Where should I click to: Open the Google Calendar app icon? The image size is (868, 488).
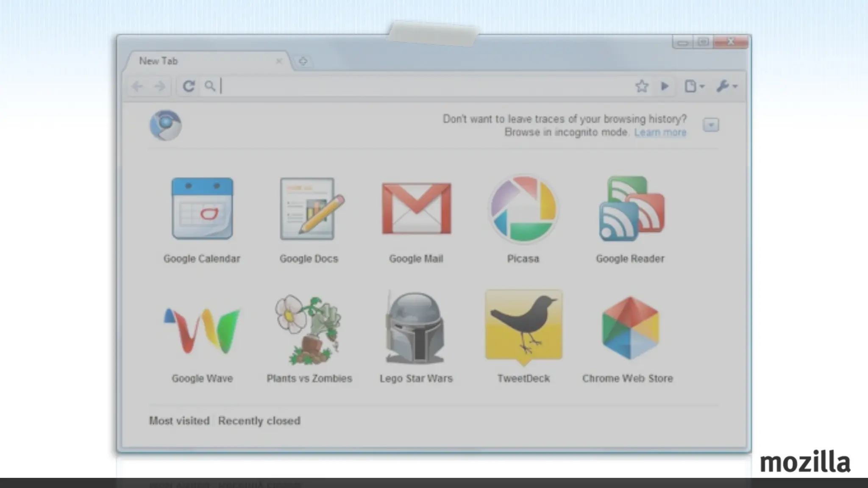tap(202, 209)
